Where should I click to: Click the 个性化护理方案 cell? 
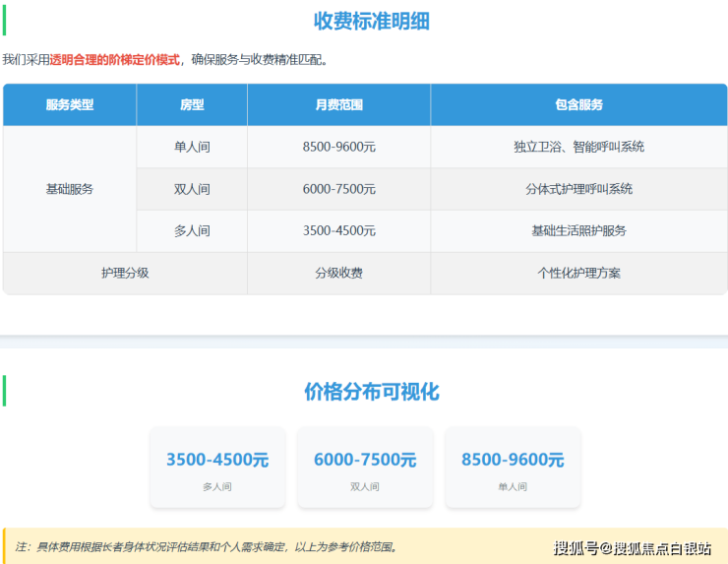tap(578, 273)
